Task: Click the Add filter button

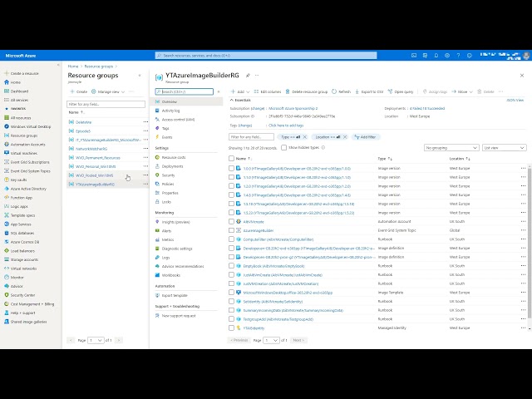Action: tap(366, 137)
